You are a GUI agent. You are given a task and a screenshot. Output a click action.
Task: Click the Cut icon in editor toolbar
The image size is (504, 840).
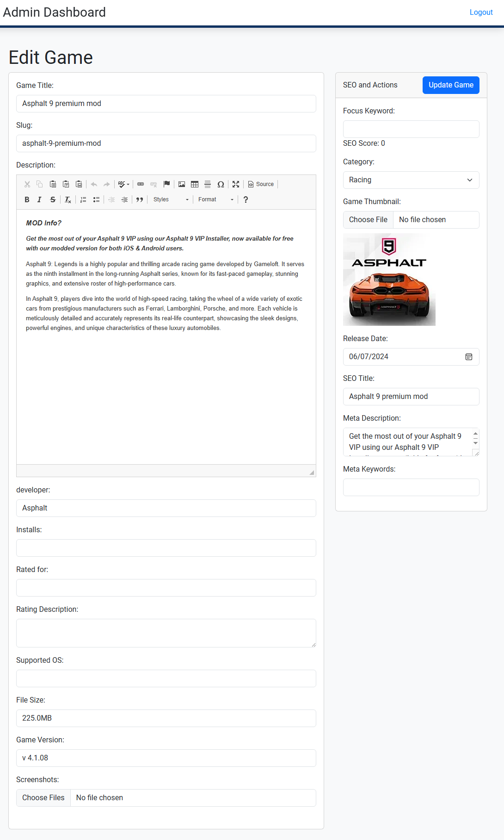(27, 184)
